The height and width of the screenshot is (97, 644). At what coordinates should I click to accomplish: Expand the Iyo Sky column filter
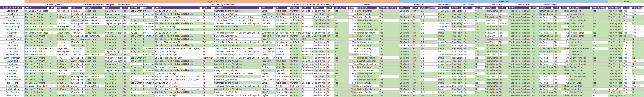point(483,8)
